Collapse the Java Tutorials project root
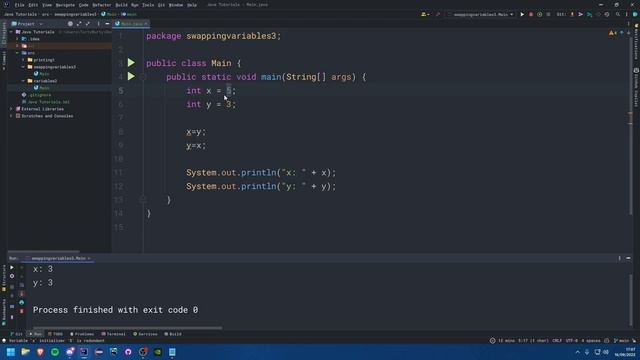 (11, 32)
